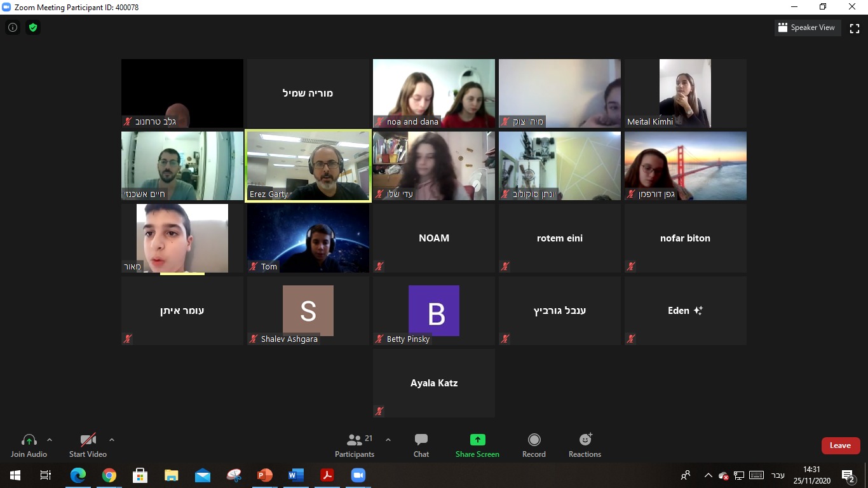This screenshot has width=868, height=488.
Task: Click the מוריה שמיל participant tile
Action: tap(308, 93)
